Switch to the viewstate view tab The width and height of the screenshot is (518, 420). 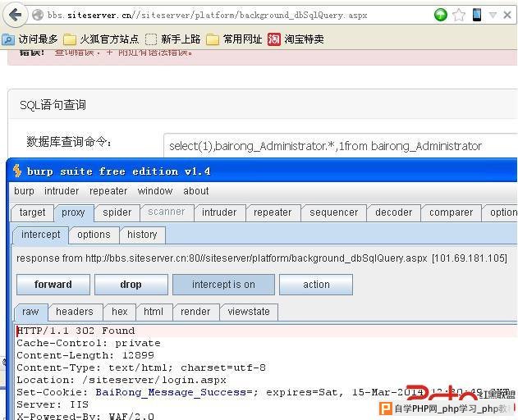(249, 312)
